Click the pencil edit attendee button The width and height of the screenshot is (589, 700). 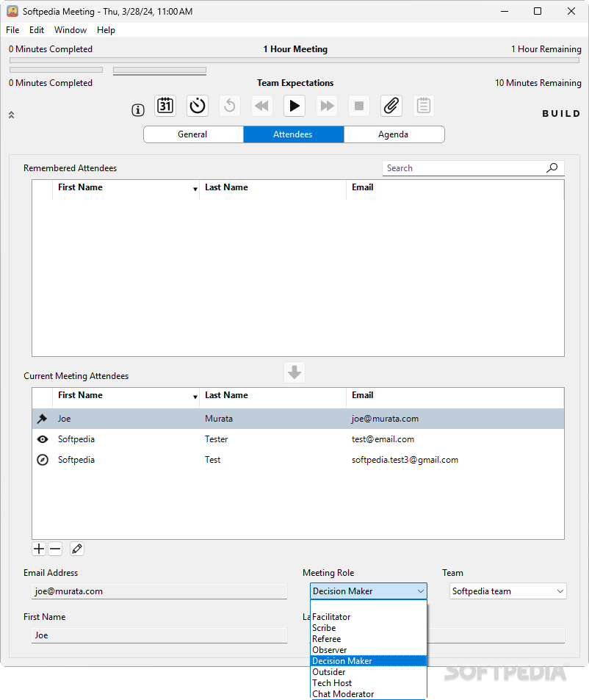click(x=77, y=549)
